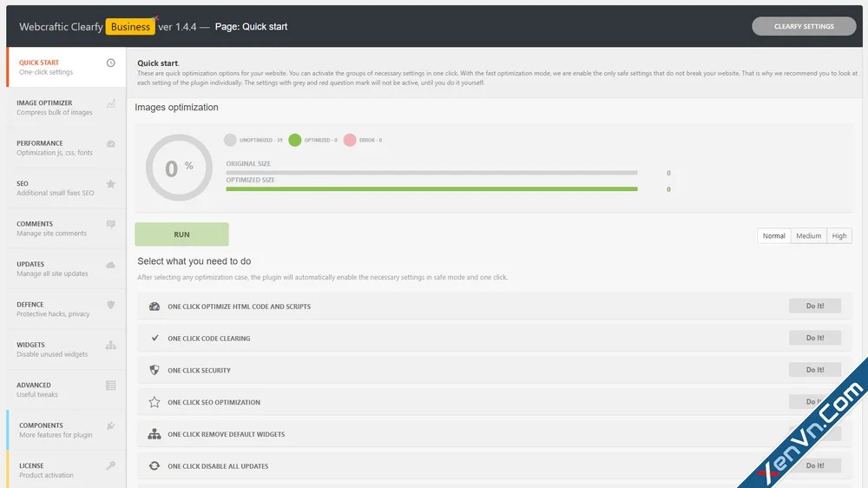
Task: Open the Image Optimizer section
Action: coord(67,108)
